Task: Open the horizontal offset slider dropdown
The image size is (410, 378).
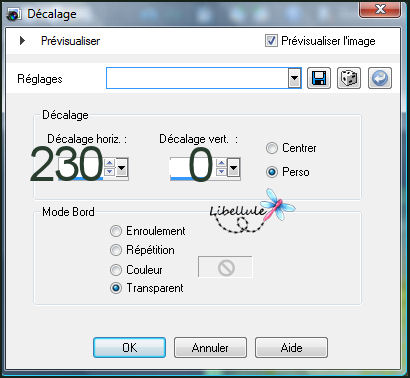Action: (x=122, y=167)
